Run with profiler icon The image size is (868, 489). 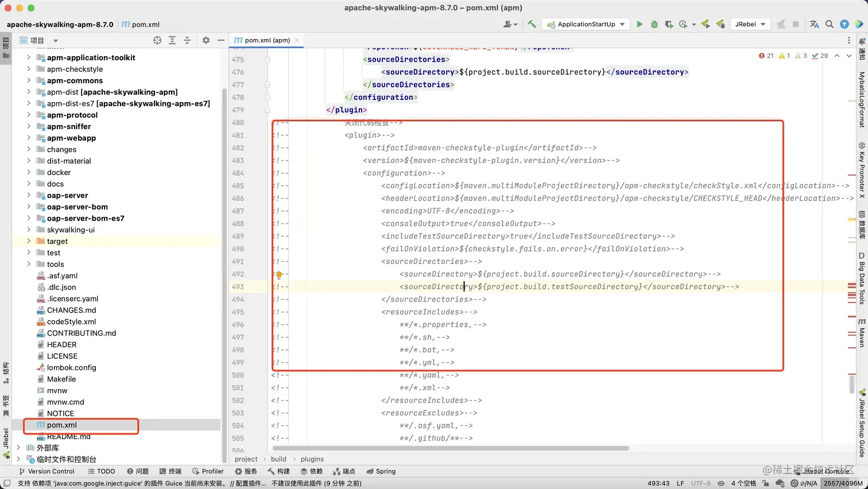tap(683, 24)
